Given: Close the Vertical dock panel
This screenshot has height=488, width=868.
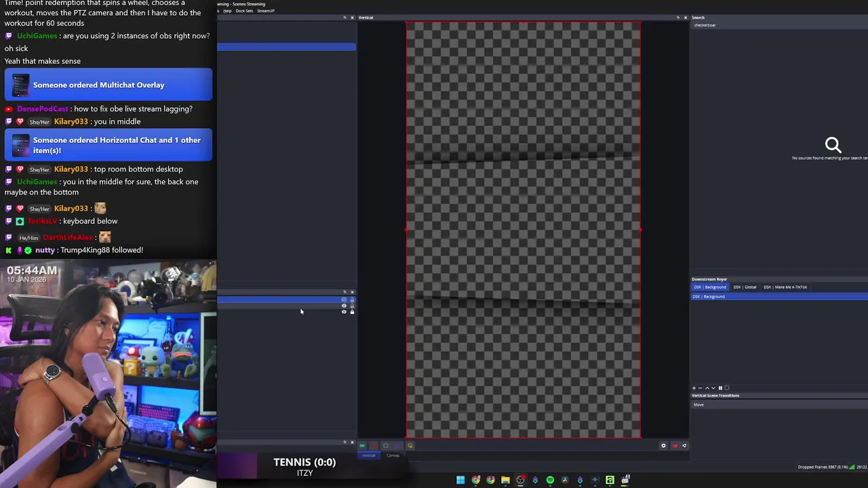Looking at the screenshot, I should click(x=685, y=18).
